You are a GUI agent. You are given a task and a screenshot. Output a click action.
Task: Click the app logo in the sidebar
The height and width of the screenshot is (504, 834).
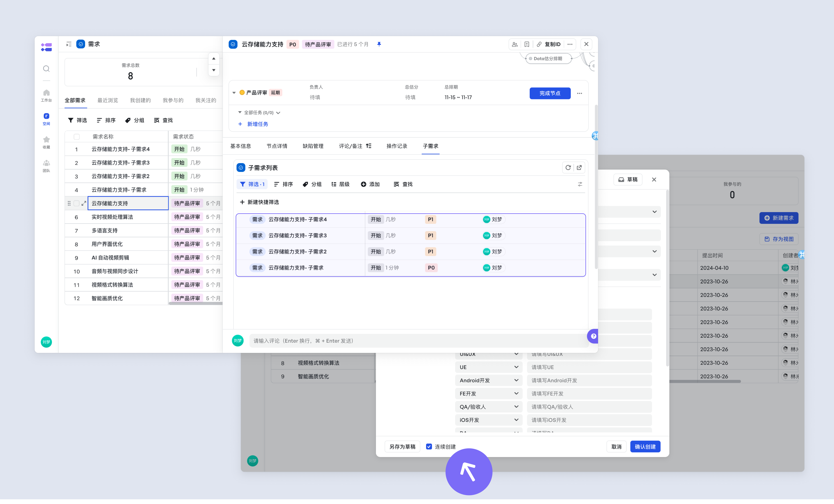[x=46, y=47]
